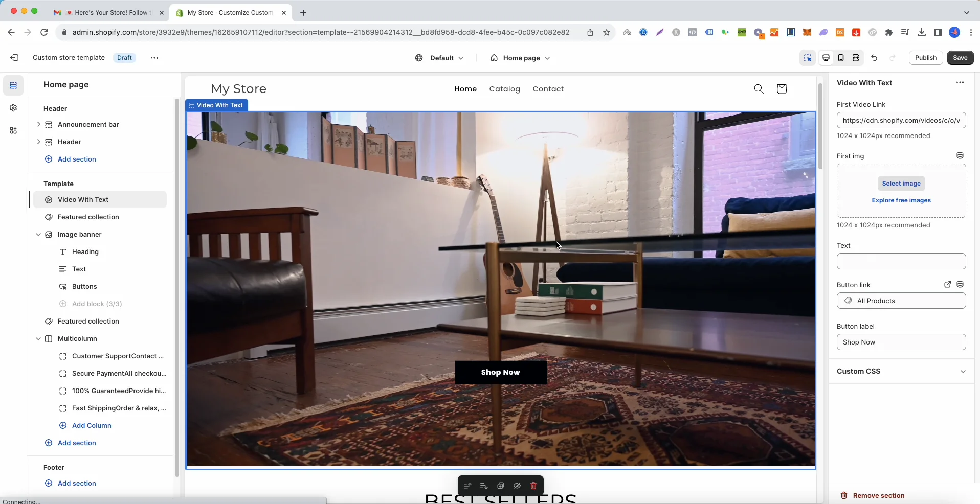Open the store search icon in the preview

pos(759,89)
